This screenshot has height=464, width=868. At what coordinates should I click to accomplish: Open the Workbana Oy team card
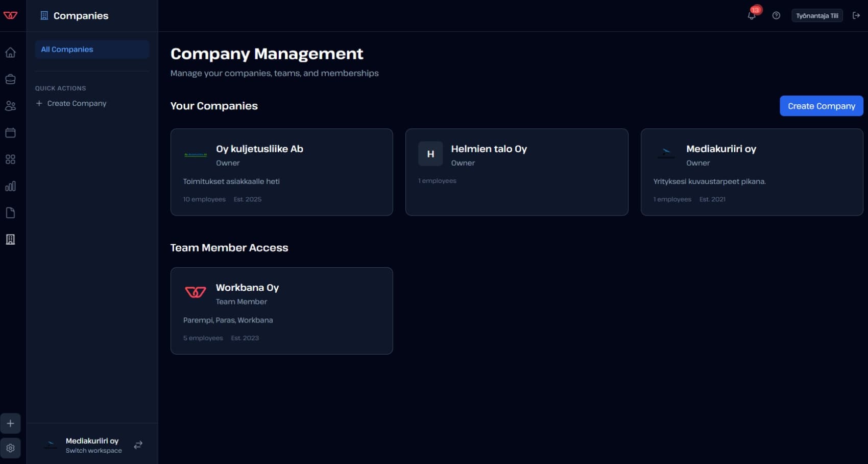281,311
